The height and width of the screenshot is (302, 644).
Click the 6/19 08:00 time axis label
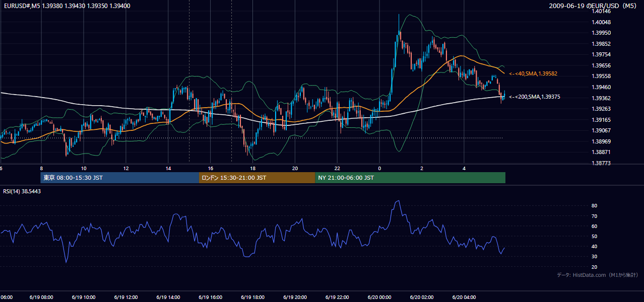pos(41,297)
